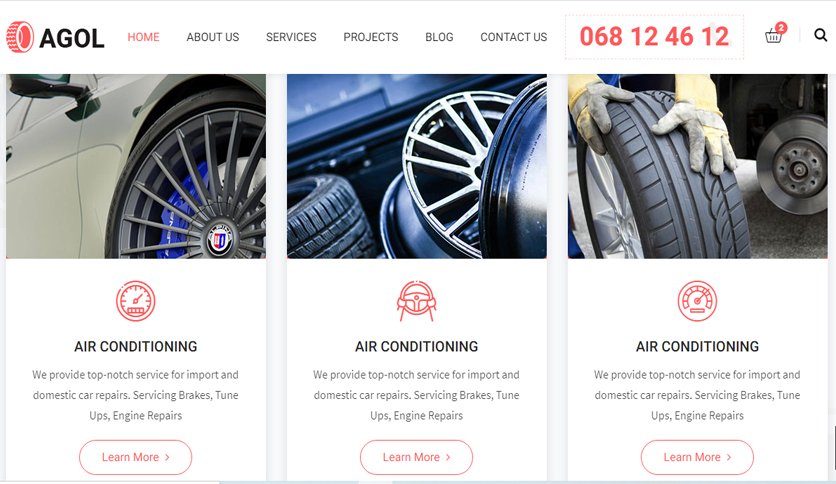This screenshot has width=836, height=484.
Task: Open the stacked rims photo
Action: tap(417, 166)
